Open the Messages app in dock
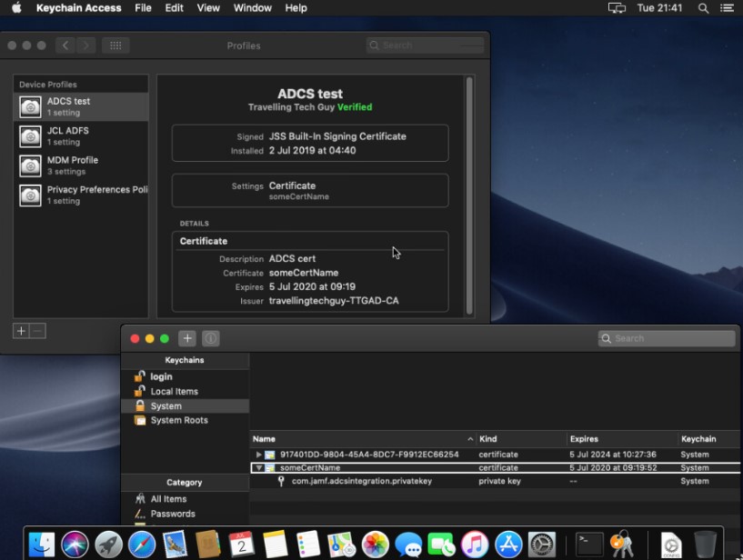The width and height of the screenshot is (743, 560). (408, 545)
